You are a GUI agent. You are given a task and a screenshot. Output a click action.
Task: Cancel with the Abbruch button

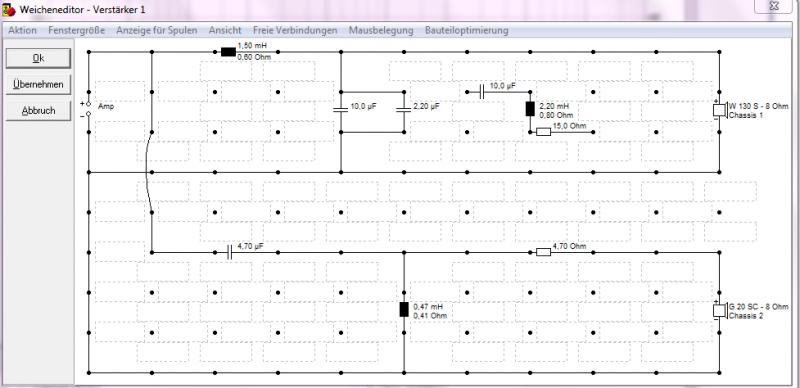[38, 110]
